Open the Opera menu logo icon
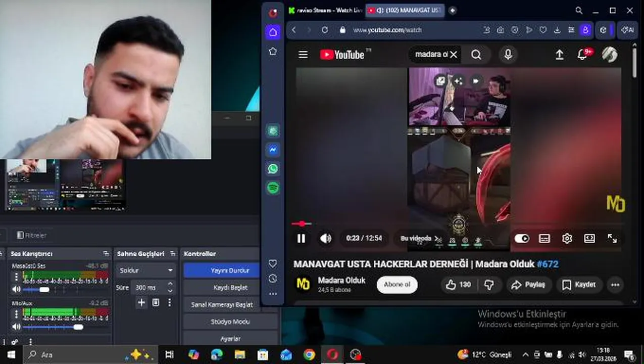Screen dimensions: 644x364 click(273, 13)
